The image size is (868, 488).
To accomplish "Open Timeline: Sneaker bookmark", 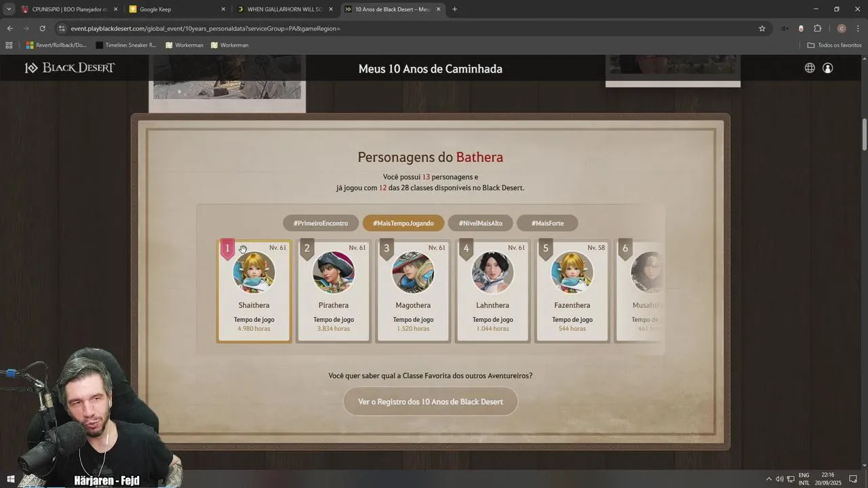I will pyautogui.click(x=126, y=45).
